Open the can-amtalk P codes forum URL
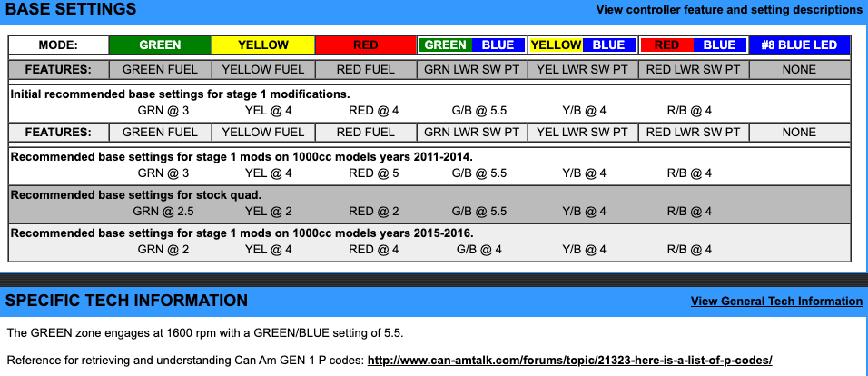 569,360
